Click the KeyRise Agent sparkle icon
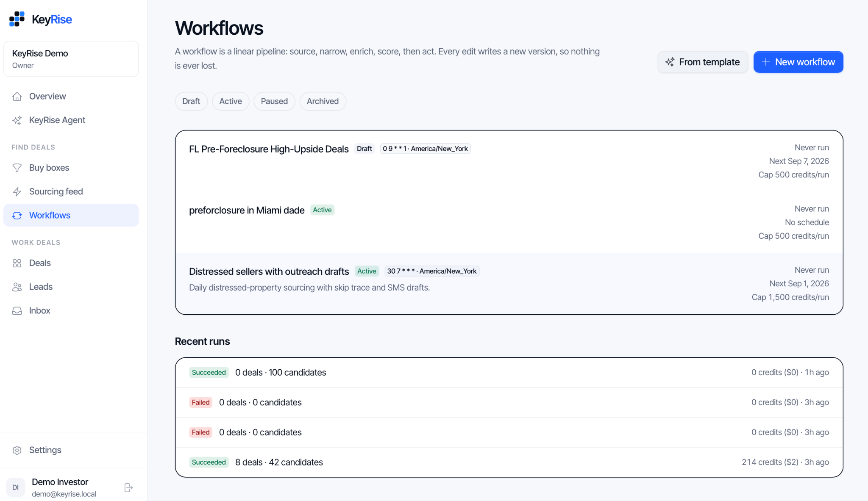The height and width of the screenshot is (501, 868). (17, 120)
